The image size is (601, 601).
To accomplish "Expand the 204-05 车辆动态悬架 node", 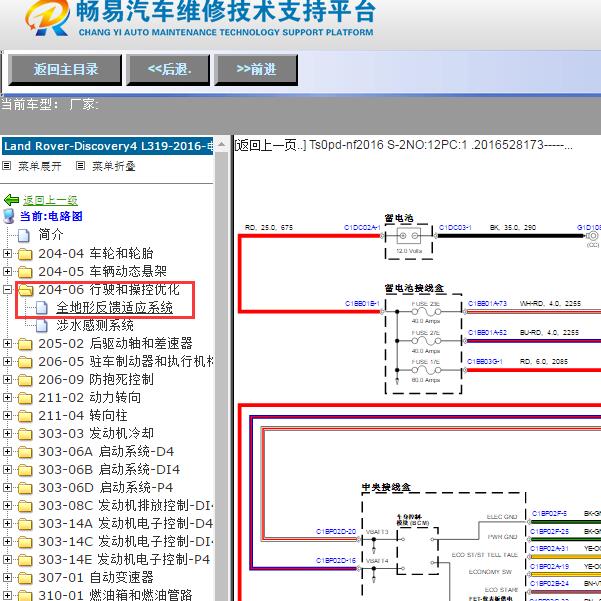I will 7,271.
